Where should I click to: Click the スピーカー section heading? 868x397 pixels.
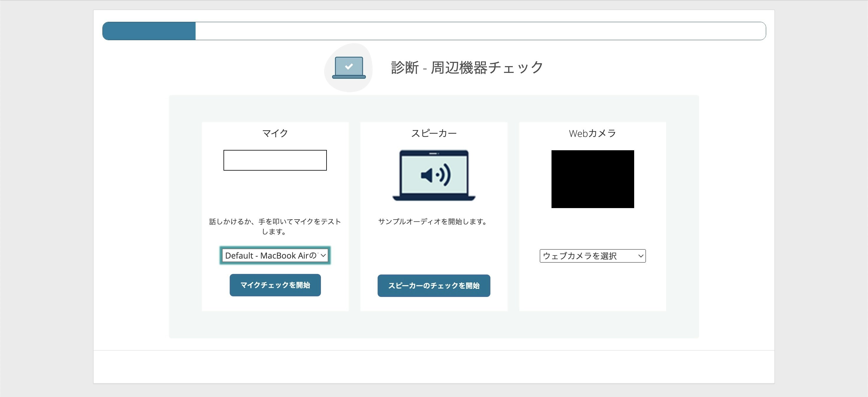(434, 133)
